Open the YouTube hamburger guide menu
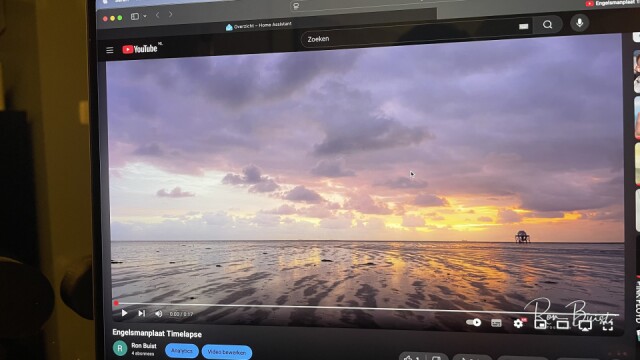 tap(110, 50)
